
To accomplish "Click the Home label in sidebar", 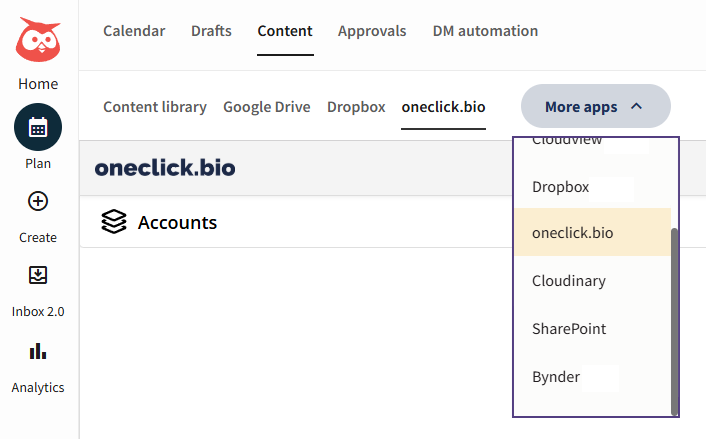I will click(x=38, y=84).
